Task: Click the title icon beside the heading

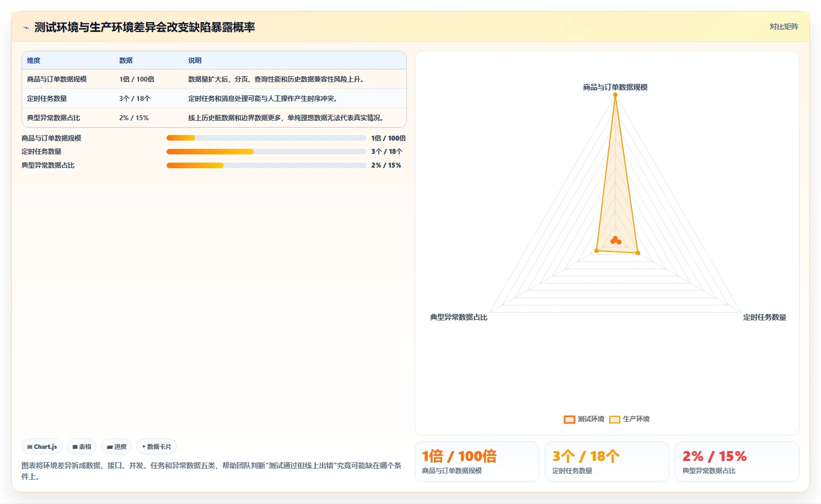Action: pos(26,28)
